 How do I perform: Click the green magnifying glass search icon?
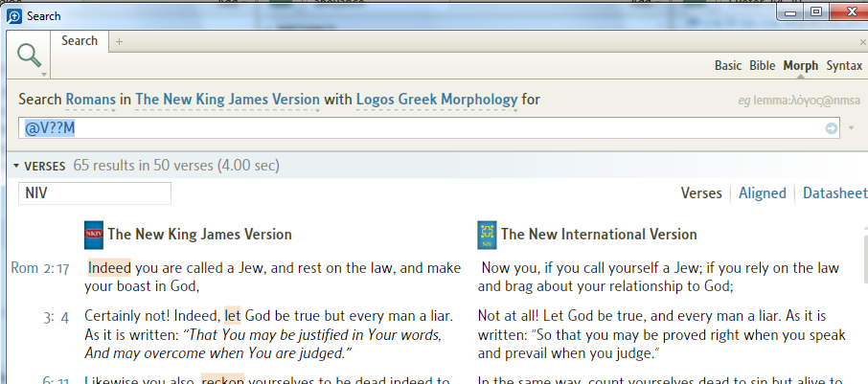coord(29,55)
